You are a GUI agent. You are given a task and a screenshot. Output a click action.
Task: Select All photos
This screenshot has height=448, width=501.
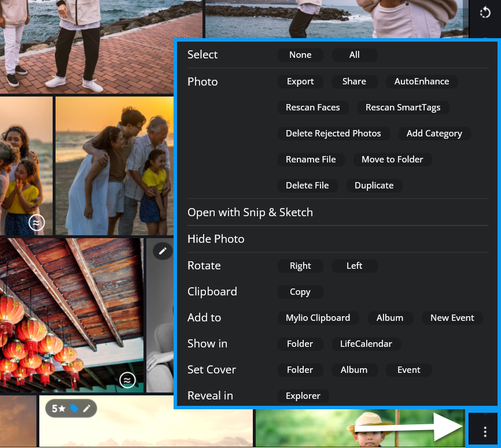[354, 54]
